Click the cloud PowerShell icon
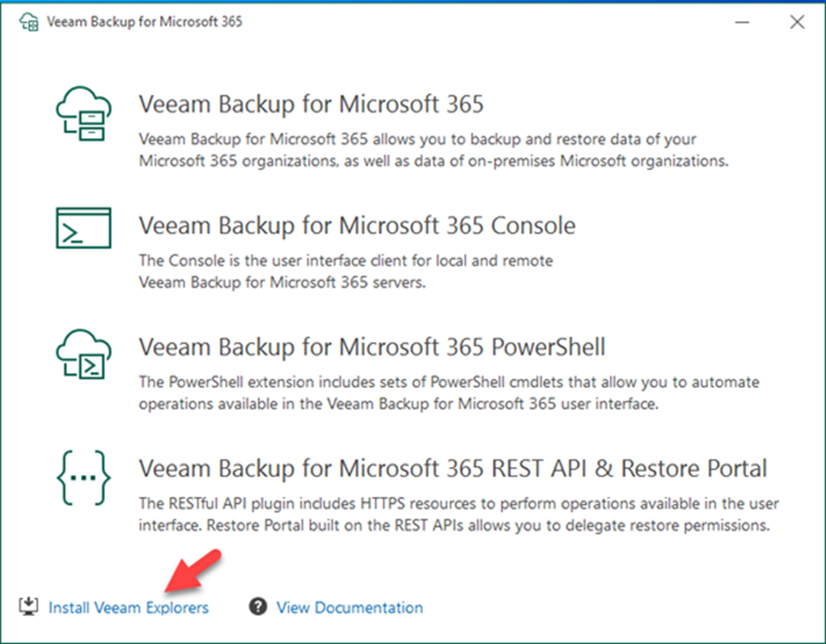The image size is (826, 644). pyautogui.click(x=83, y=354)
